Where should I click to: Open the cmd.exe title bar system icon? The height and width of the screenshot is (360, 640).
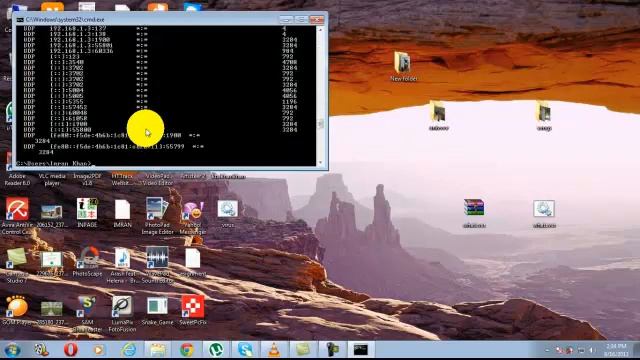tap(20, 20)
